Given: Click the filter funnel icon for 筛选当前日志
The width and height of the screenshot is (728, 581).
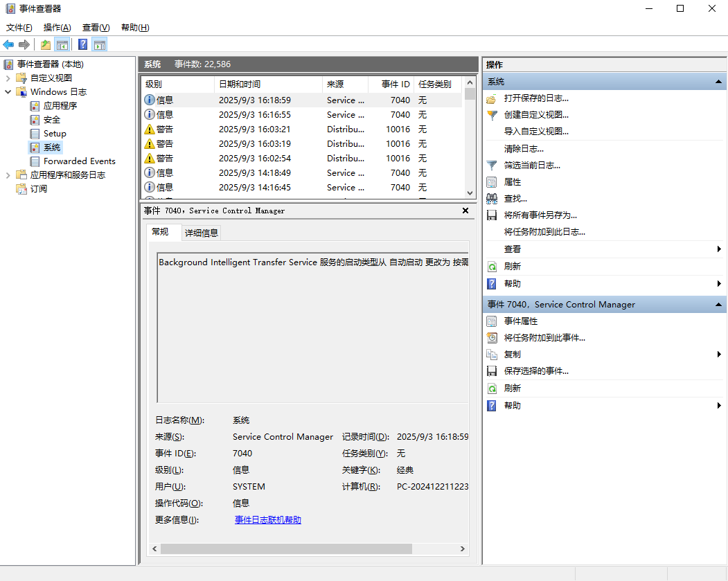Looking at the screenshot, I should [x=492, y=166].
